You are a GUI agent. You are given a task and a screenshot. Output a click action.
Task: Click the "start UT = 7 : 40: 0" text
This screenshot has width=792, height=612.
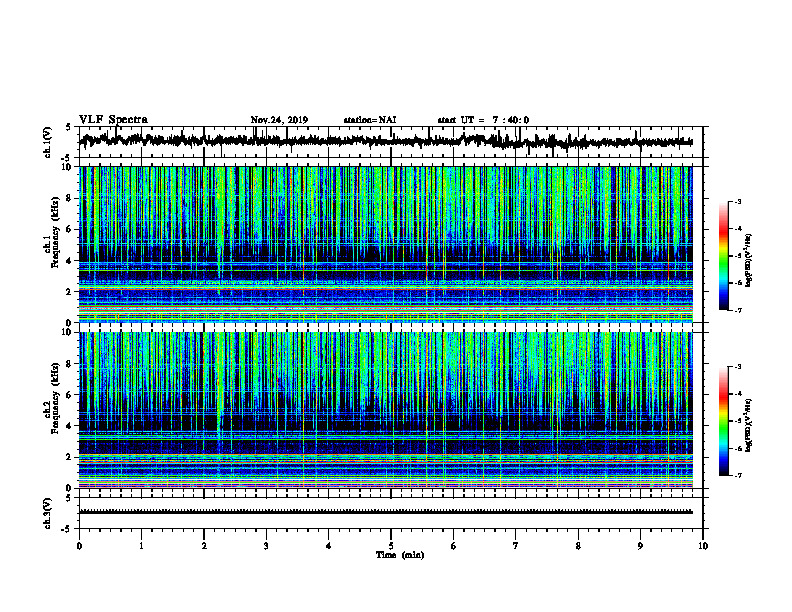483,120
